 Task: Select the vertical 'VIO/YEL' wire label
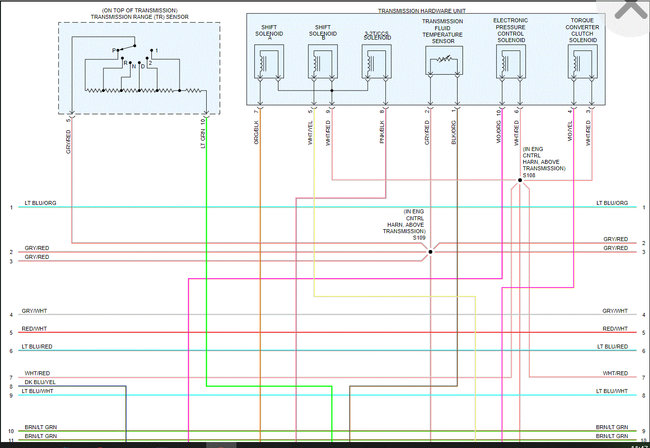(570, 132)
